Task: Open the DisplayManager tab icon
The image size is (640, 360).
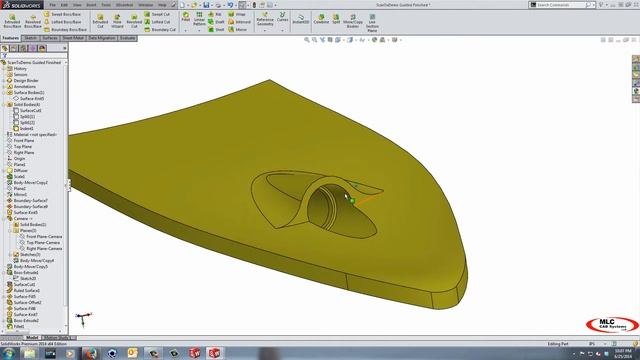Action: point(42,48)
